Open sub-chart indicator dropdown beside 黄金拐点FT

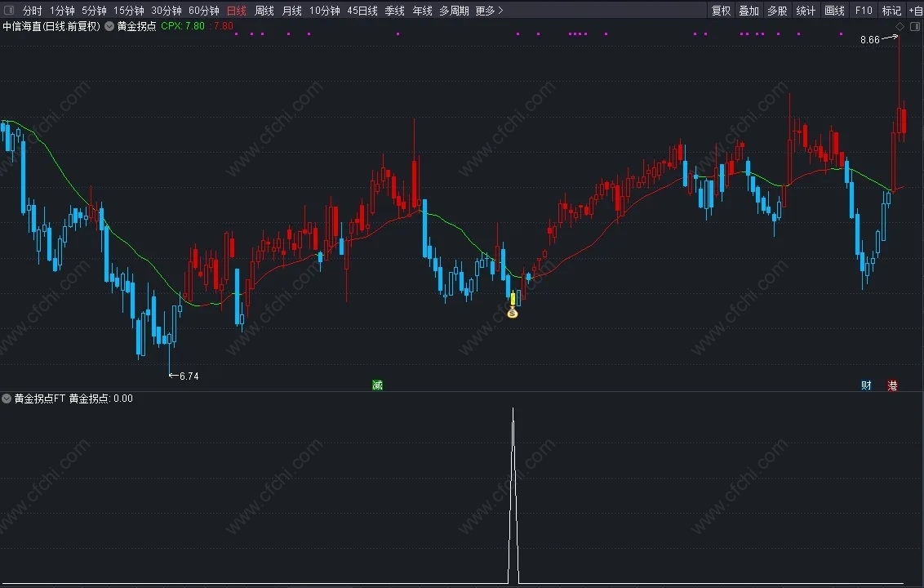tap(7, 399)
